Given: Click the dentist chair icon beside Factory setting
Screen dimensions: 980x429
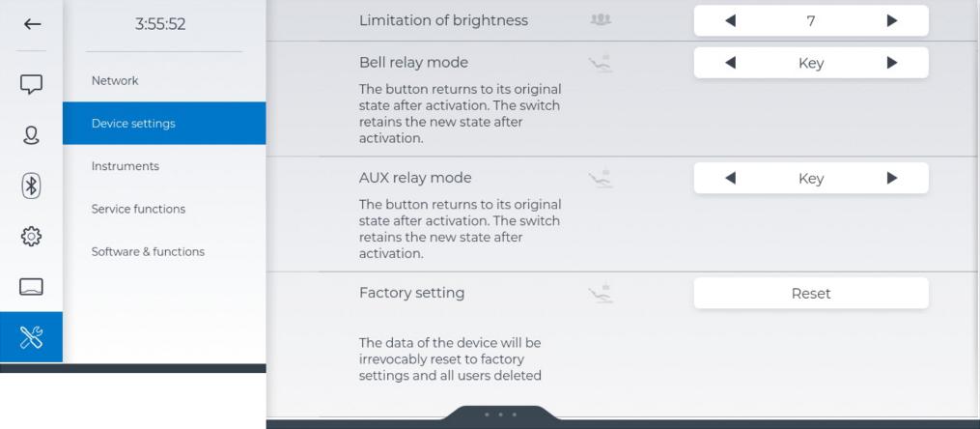Looking at the screenshot, I should (601, 293).
